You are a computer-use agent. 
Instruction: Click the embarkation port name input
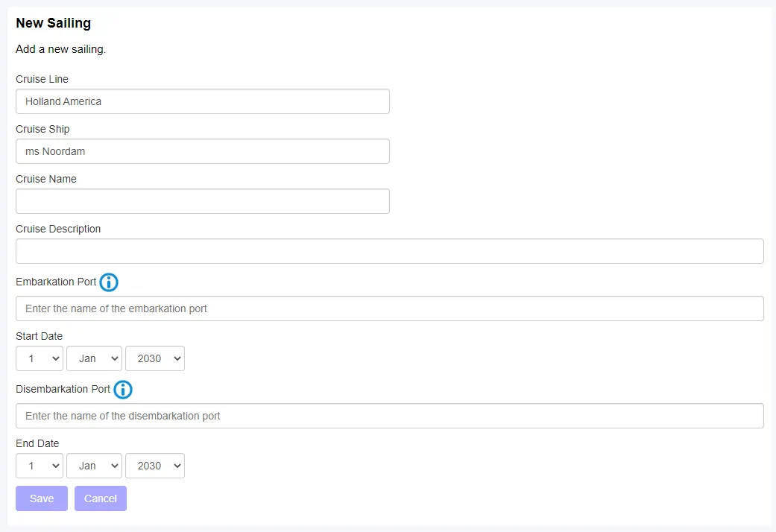pyautogui.click(x=390, y=308)
